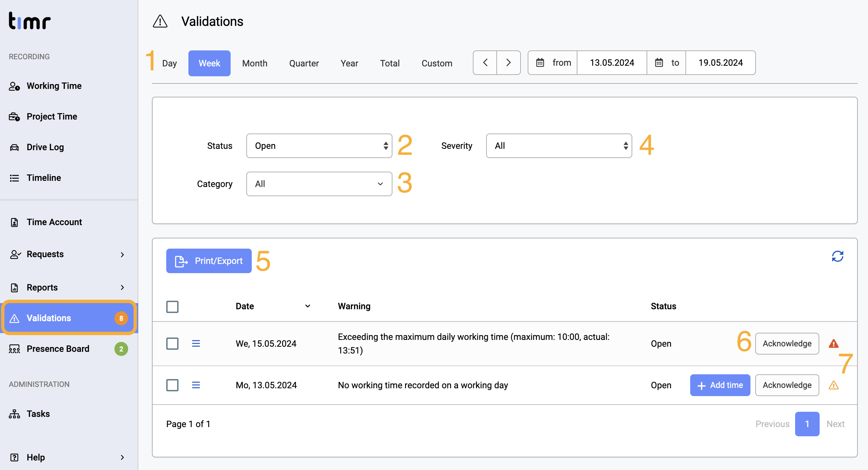Click the Project Time sidebar icon

14,117
